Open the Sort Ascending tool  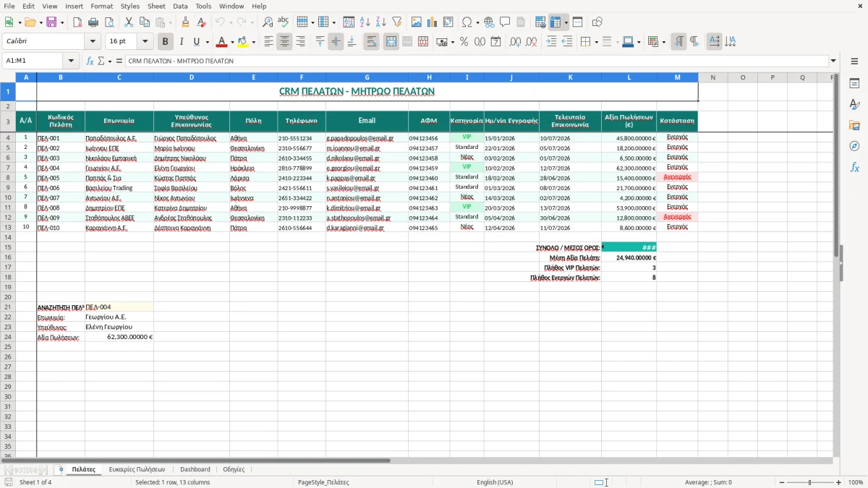point(365,22)
